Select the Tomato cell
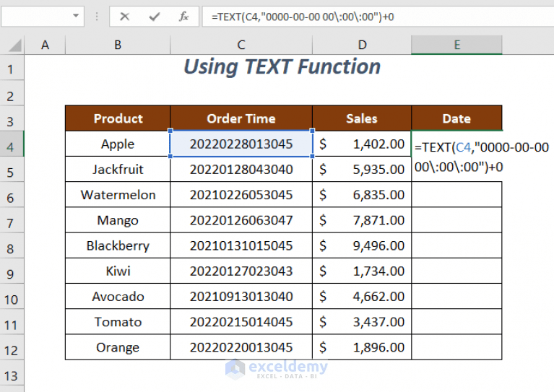 (x=118, y=322)
